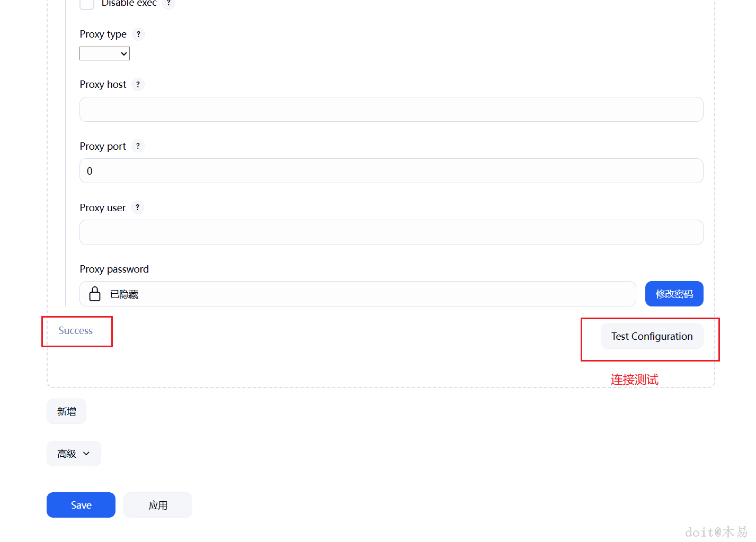Click the lock icon in Proxy password

(95, 294)
